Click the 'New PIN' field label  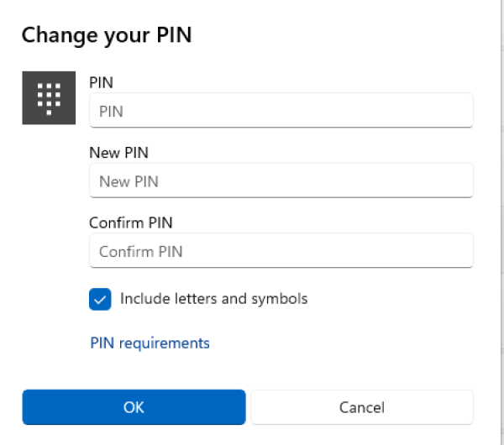coord(118,153)
